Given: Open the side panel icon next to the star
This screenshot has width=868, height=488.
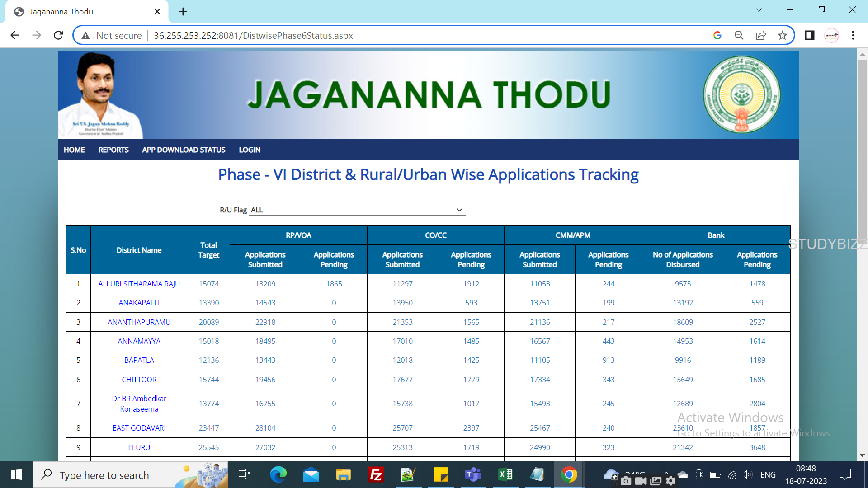Looking at the screenshot, I should click(809, 35).
